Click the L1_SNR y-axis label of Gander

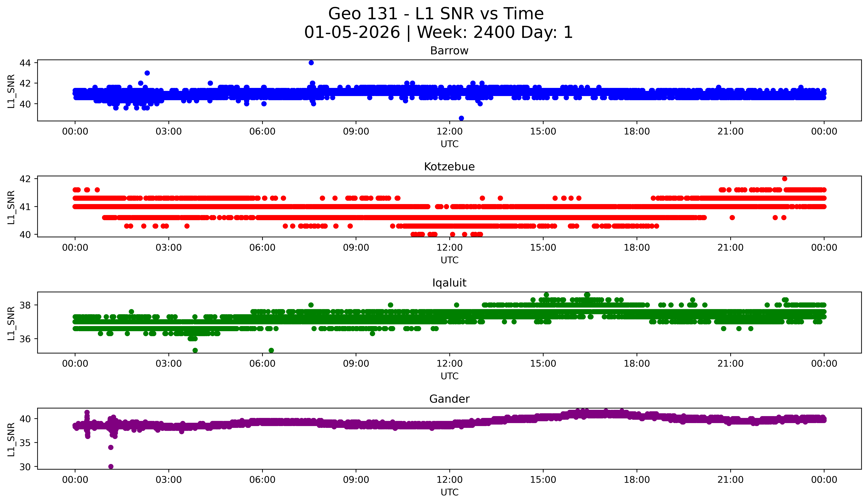[11, 440]
